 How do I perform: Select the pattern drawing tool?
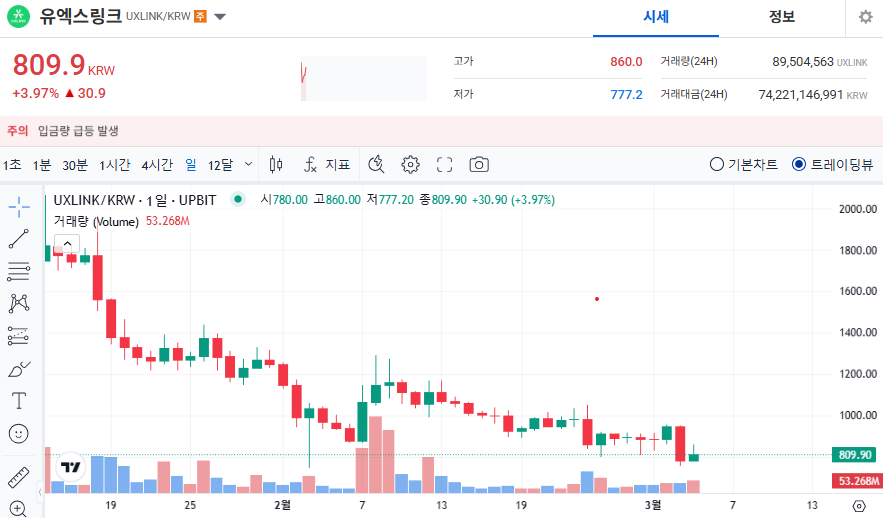[x=19, y=303]
